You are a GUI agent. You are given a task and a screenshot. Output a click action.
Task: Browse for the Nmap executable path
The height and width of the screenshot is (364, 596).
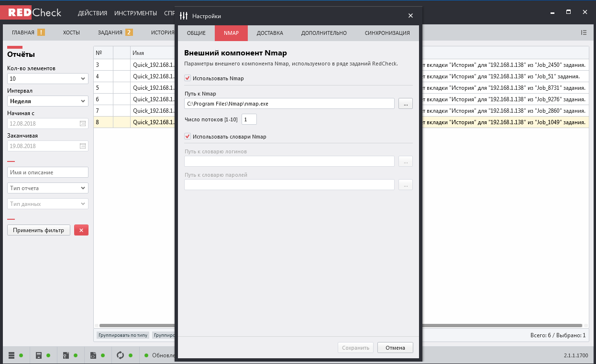coord(406,103)
